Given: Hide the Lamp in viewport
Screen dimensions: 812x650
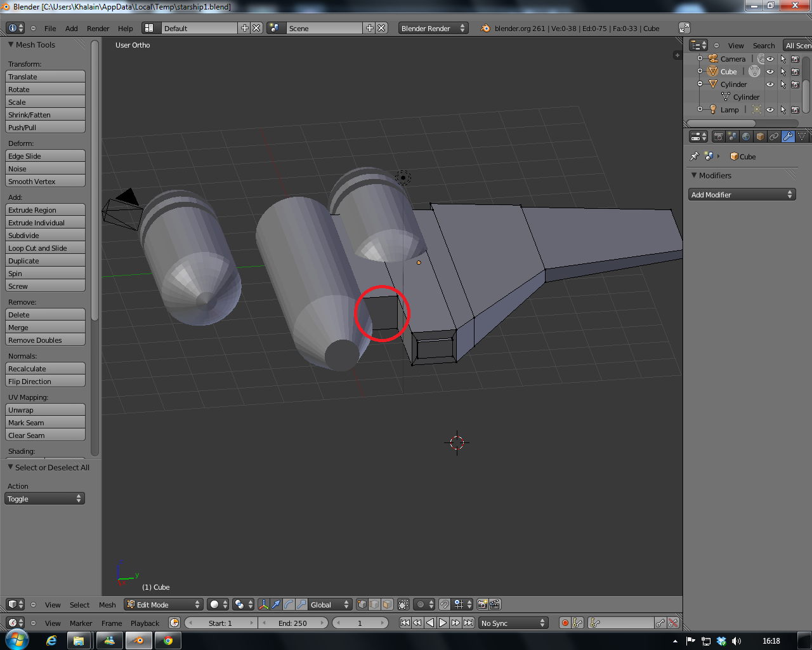Looking at the screenshot, I should point(770,109).
